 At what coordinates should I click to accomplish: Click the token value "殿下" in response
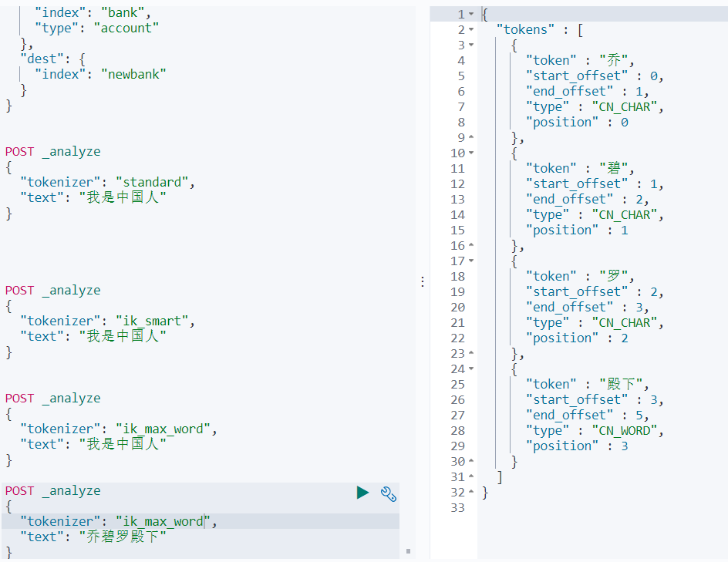click(621, 384)
